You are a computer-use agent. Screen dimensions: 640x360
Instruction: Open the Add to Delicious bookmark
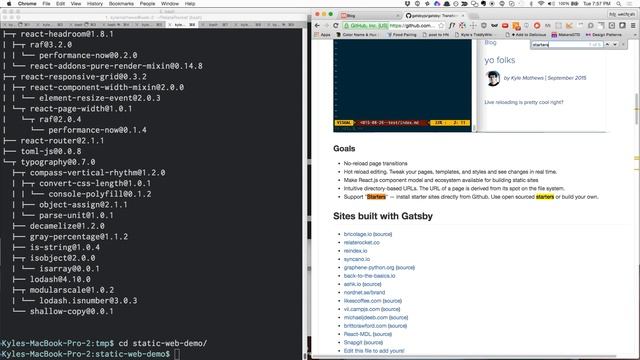[x=526, y=35]
